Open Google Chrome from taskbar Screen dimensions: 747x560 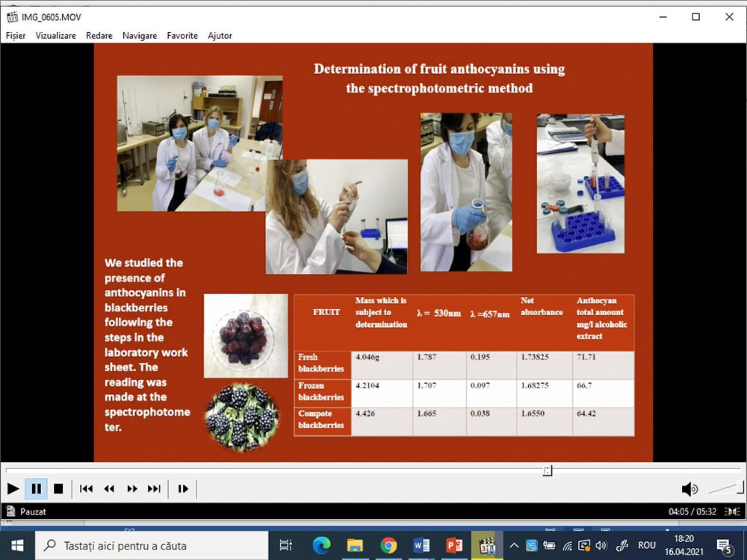pyautogui.click(x=388, y=546)
